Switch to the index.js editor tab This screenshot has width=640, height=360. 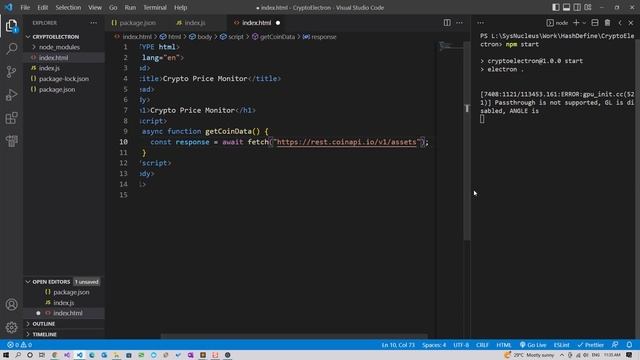coord(191,23)
